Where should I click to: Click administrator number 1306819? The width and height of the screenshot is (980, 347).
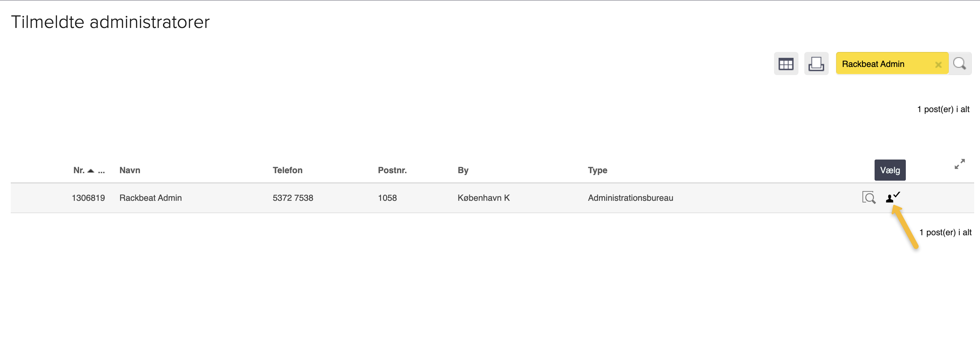pos(88,198)
